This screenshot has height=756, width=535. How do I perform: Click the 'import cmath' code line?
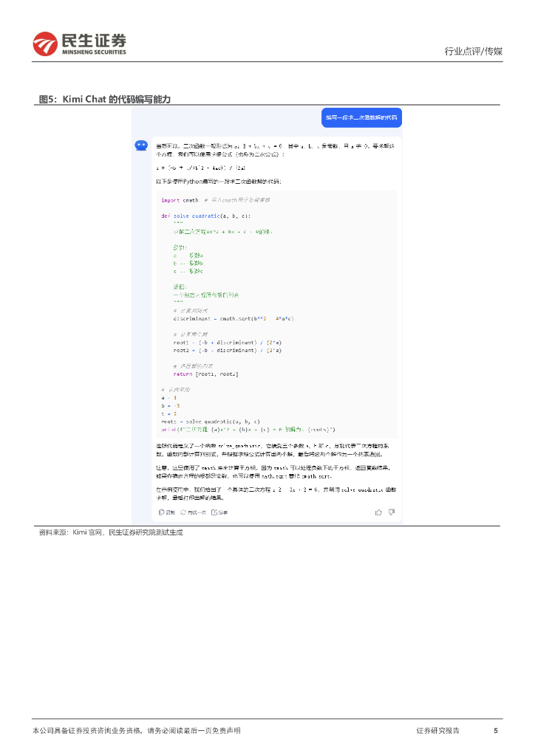[x=180, y=200]
